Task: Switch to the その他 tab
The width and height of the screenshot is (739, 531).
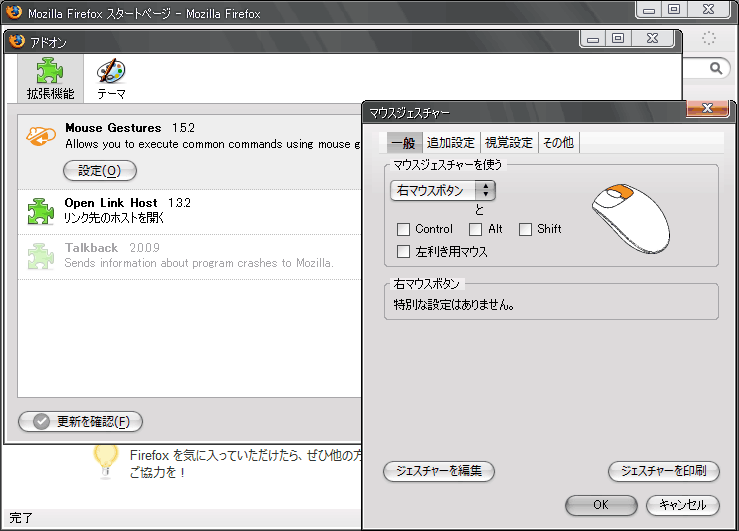Action: 558,143
